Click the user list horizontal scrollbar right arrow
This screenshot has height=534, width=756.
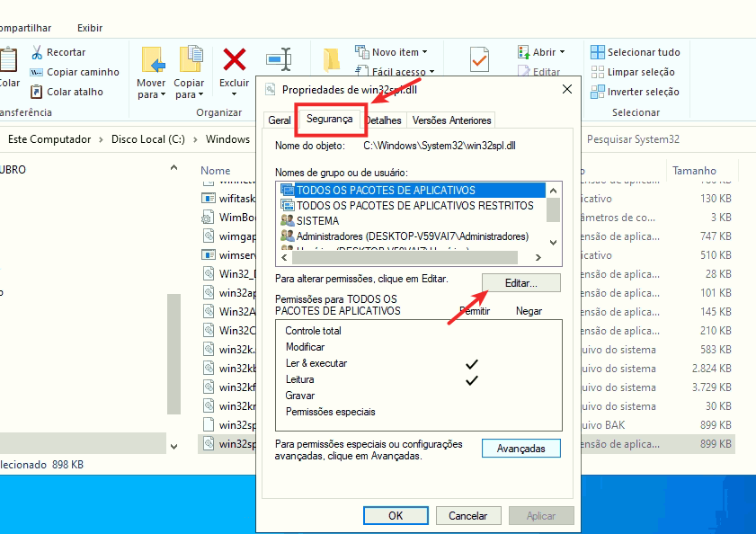538,258
